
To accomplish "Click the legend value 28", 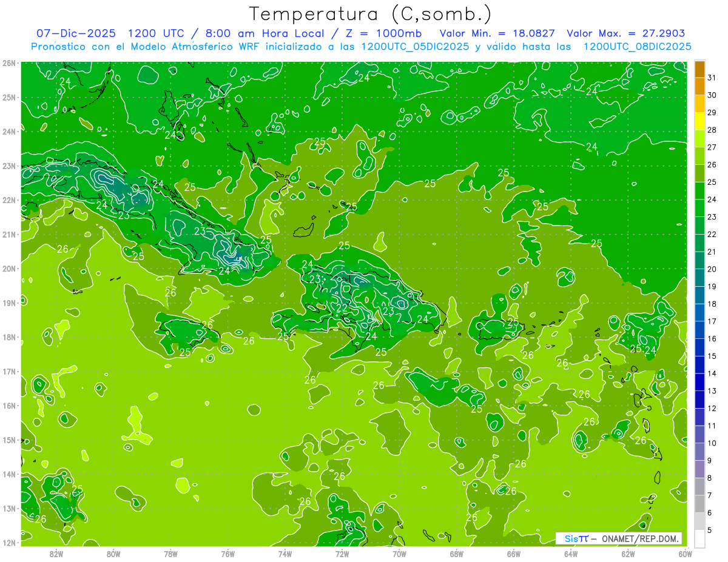I will tap(712, 130).
